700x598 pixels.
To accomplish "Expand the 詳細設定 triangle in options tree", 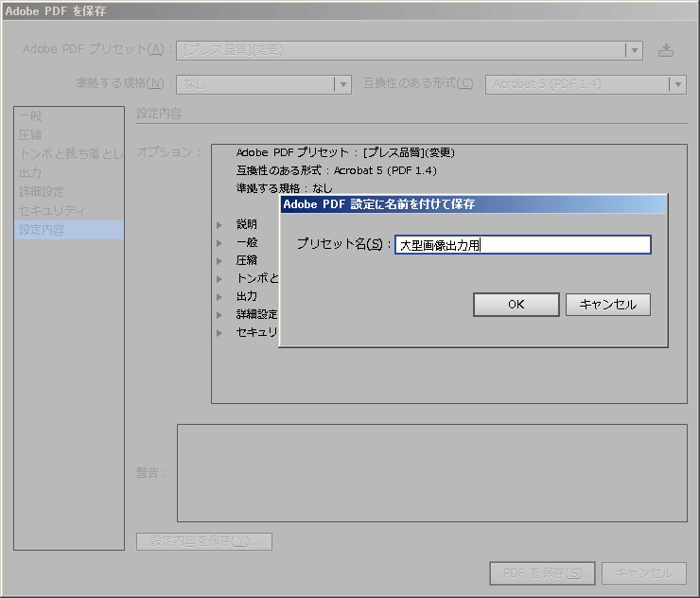I will click(219, 314).
